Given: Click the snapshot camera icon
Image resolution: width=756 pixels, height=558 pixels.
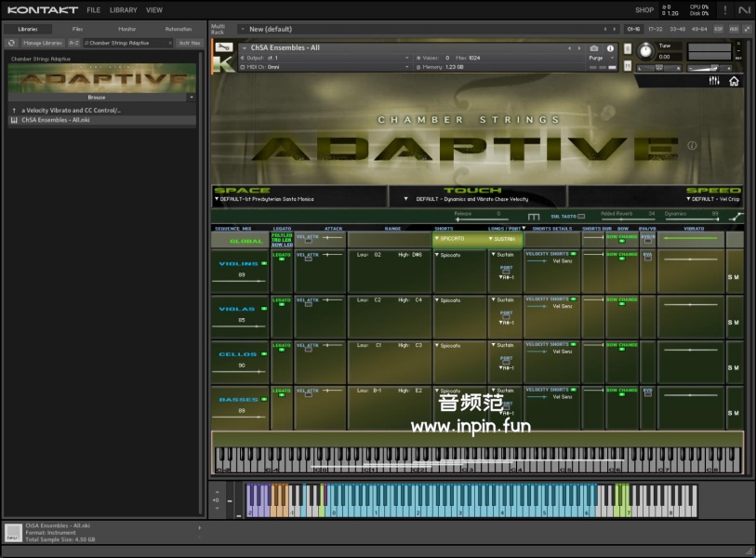Looking at the screenshot, I should [x=594, y=48].
